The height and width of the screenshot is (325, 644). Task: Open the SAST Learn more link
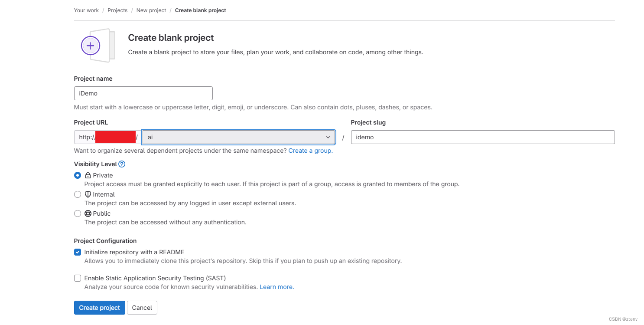tap(276, 287)
